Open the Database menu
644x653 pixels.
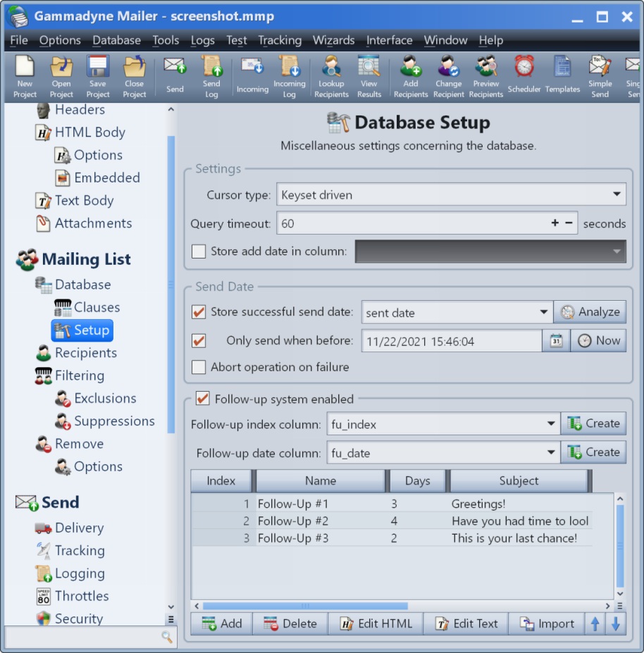coord(117,40)
